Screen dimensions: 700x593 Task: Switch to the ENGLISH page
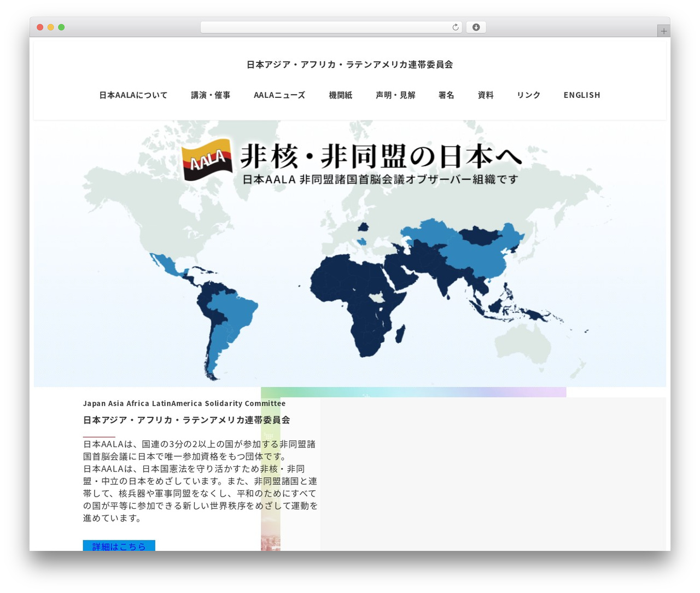tap(582, 95)
